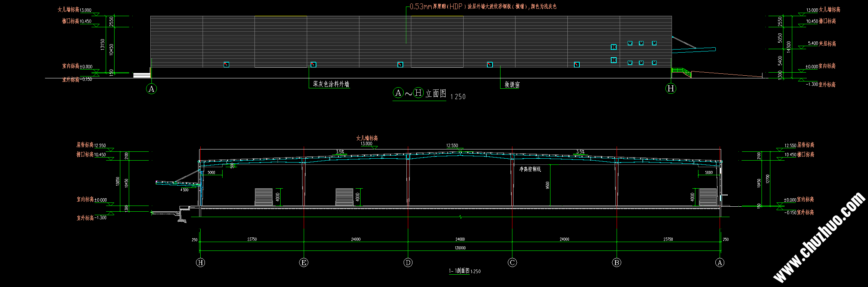
Task: Select the '14300' vertical dimension in elevation
Action: click(x=789, y=47)
